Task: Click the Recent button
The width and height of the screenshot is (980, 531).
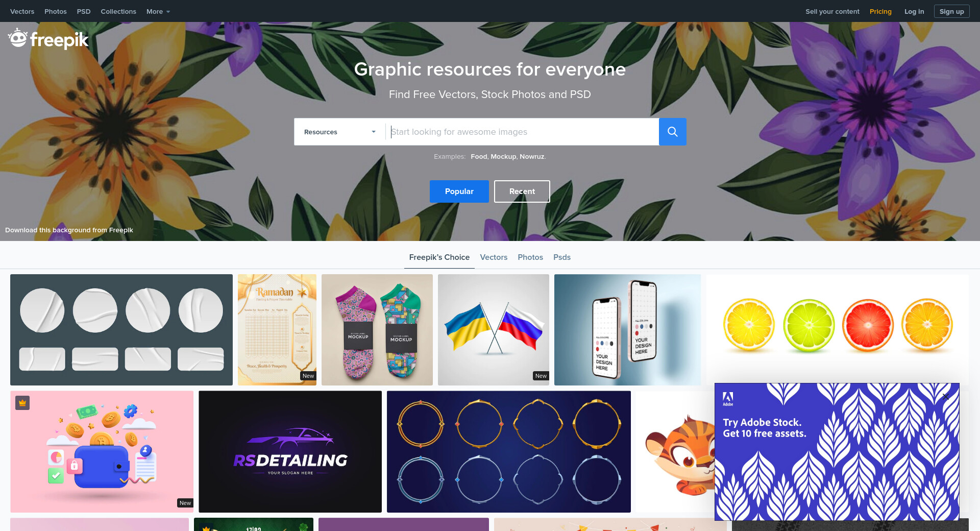Action: coord(522,191)
